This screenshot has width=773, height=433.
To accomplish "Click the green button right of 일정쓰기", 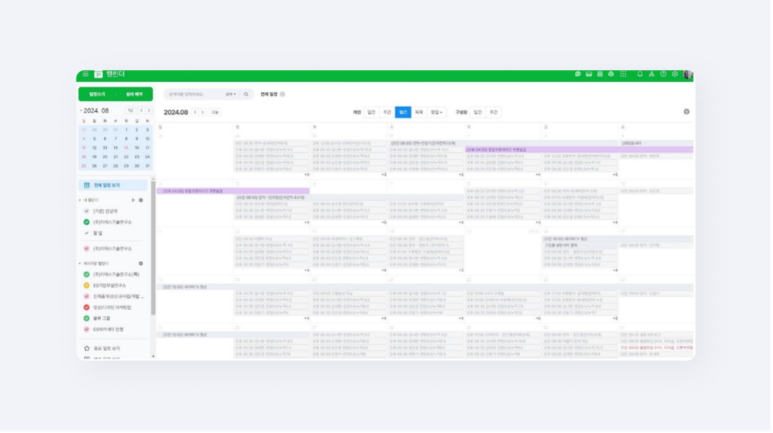I will pyautogui.click(x=134, y=94).
